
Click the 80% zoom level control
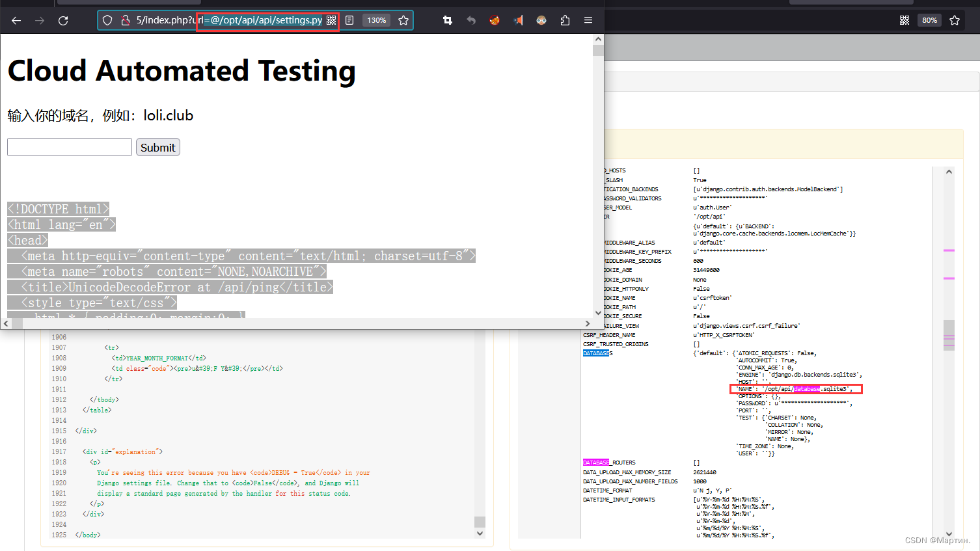929,20
